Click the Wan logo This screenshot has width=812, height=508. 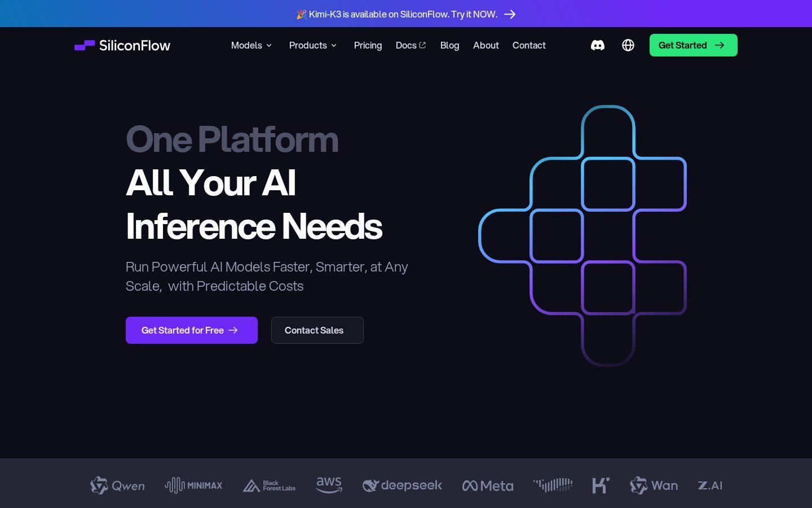click(654, 485)
